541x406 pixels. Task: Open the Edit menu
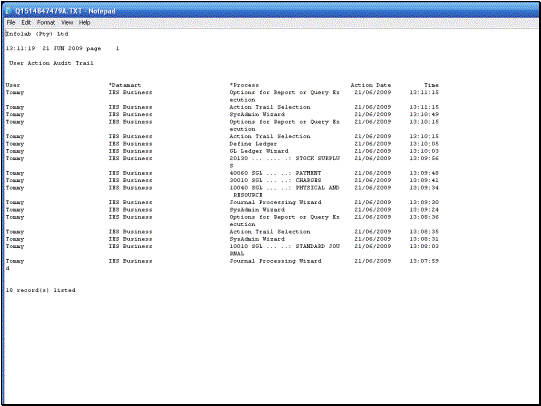[x=26, y=22]
